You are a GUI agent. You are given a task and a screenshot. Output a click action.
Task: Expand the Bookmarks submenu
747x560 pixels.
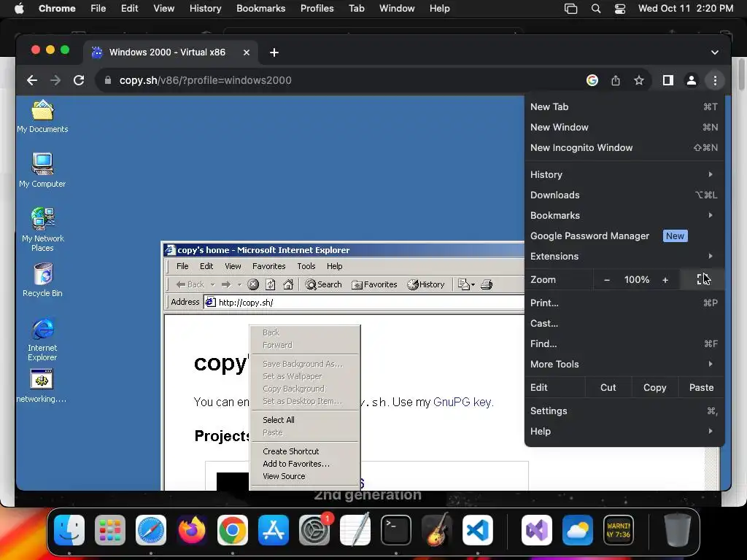click(624, 215)
